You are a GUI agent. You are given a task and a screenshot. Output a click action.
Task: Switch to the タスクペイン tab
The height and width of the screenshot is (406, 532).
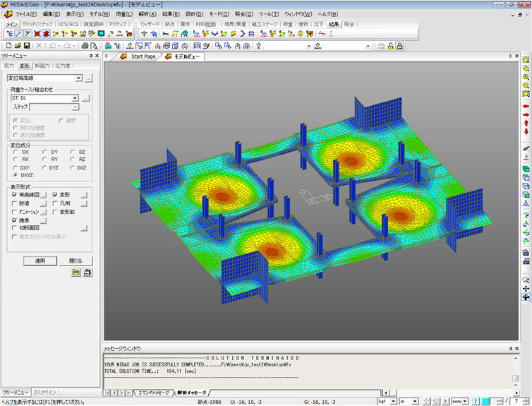pyautogui.click(x=44, y=392)
